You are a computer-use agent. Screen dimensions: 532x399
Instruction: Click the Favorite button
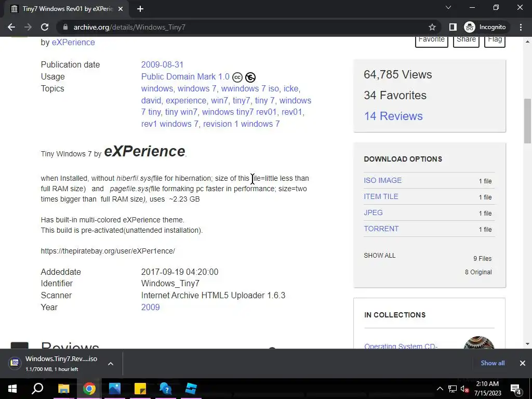tap(432, 41)
